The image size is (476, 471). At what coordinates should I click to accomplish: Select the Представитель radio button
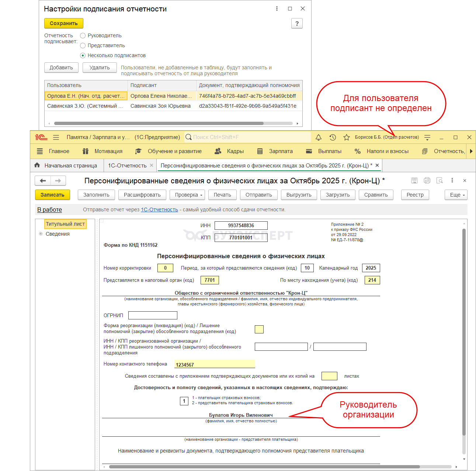click(83, 45)
